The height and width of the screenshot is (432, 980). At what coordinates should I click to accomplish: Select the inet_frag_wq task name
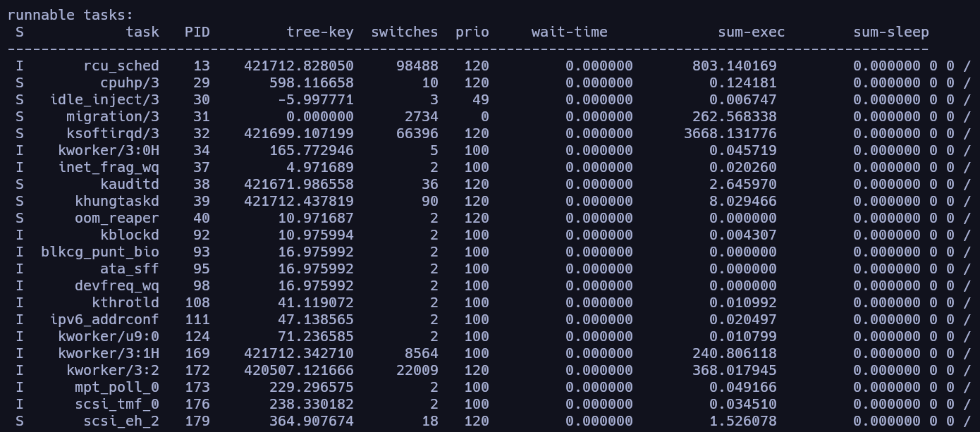pyautogui.click(x=109, y=167)
